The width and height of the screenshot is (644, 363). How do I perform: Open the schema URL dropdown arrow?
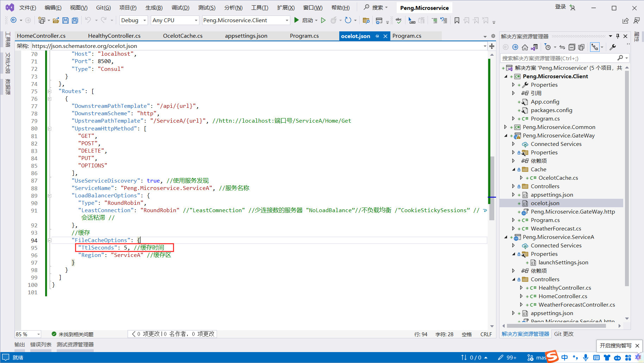pos(485,46)
